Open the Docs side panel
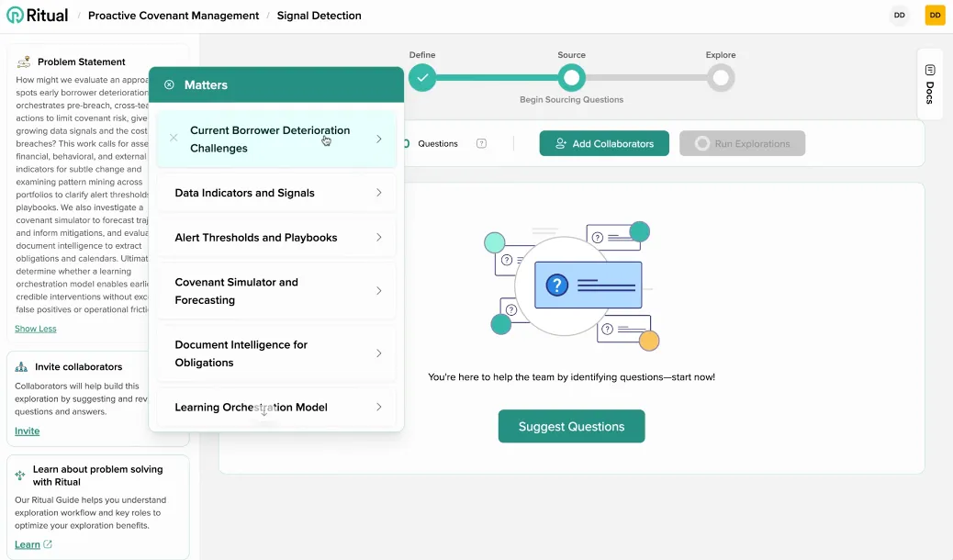The image size is (953, 560). click(929, 84)
